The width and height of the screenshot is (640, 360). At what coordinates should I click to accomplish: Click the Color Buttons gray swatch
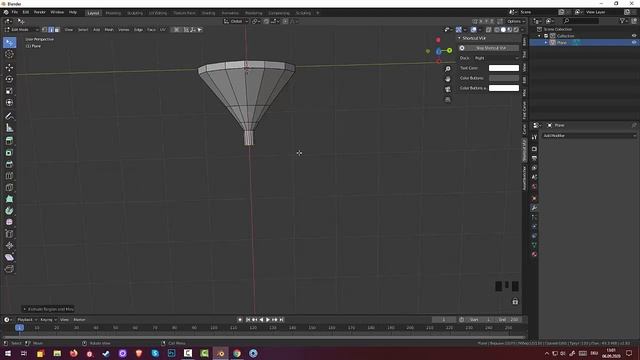click(504, 78)
